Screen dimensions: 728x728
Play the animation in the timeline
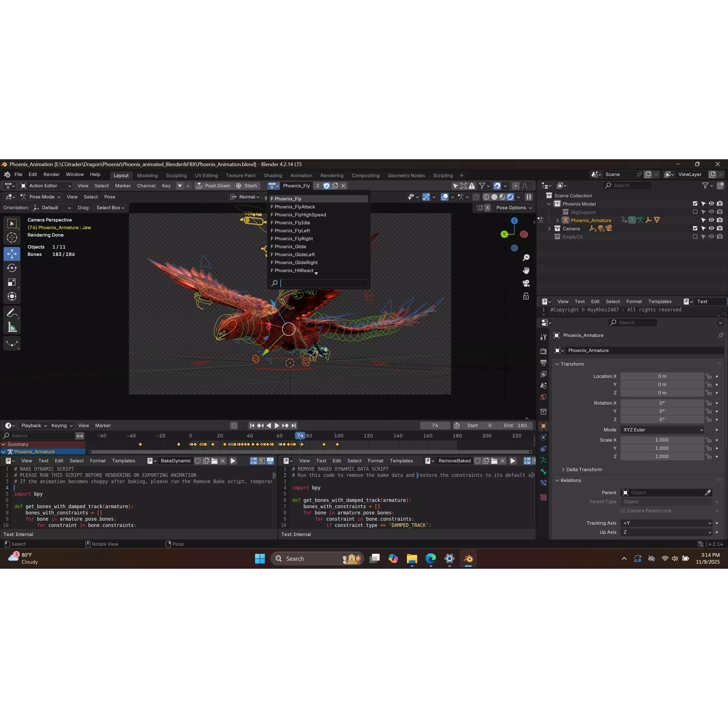[x=276, y=425]
